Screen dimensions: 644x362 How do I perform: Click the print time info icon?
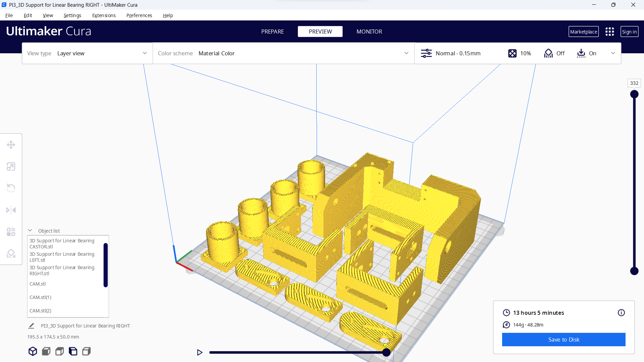[x=621, y=313]
